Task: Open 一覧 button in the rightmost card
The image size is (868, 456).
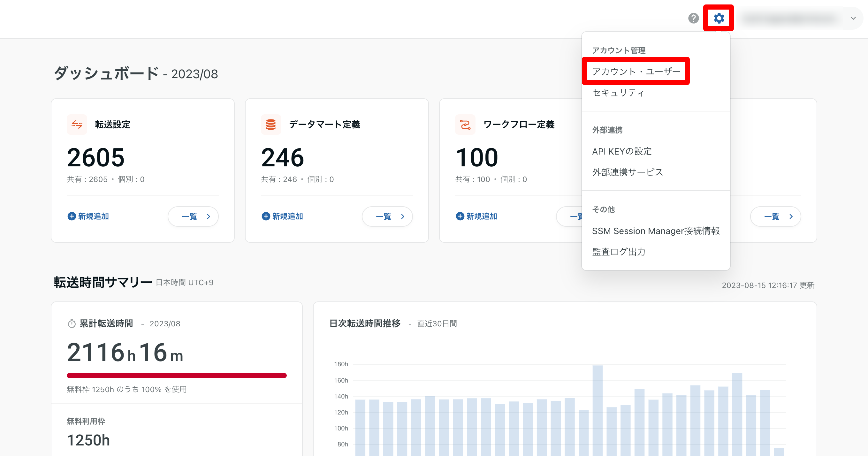Action: [x=775, y=217]
